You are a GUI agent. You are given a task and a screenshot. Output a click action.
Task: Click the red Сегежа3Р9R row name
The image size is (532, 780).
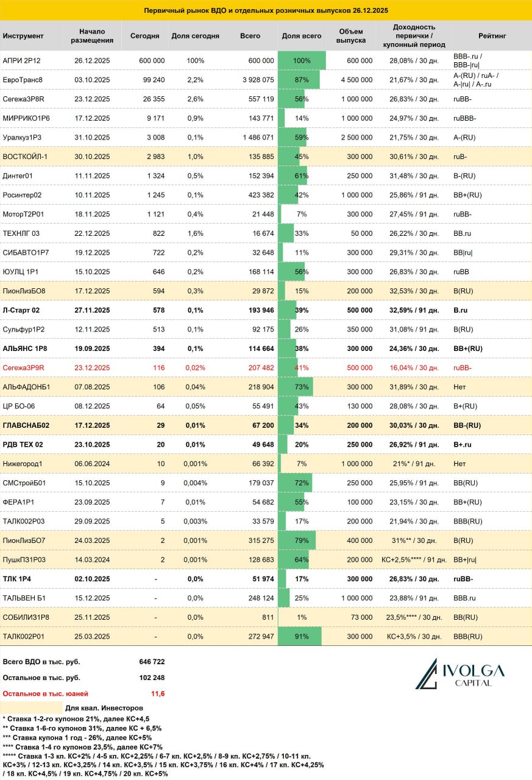[x=24, y=367]
